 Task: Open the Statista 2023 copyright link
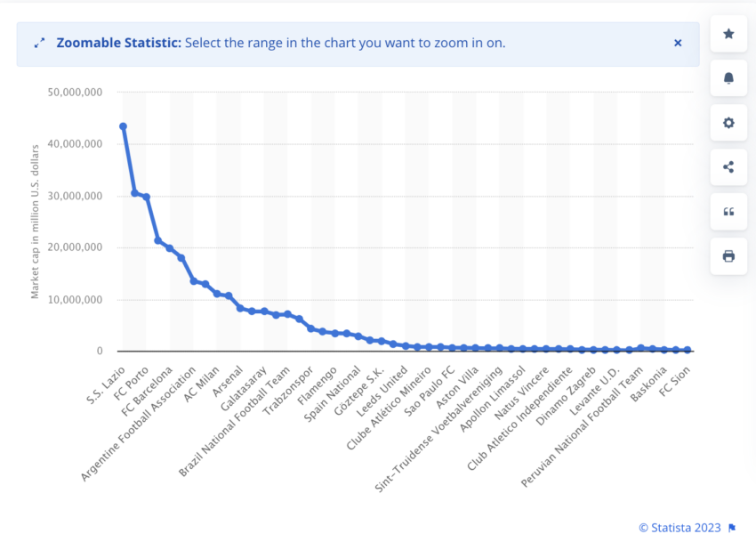point(680,528)
